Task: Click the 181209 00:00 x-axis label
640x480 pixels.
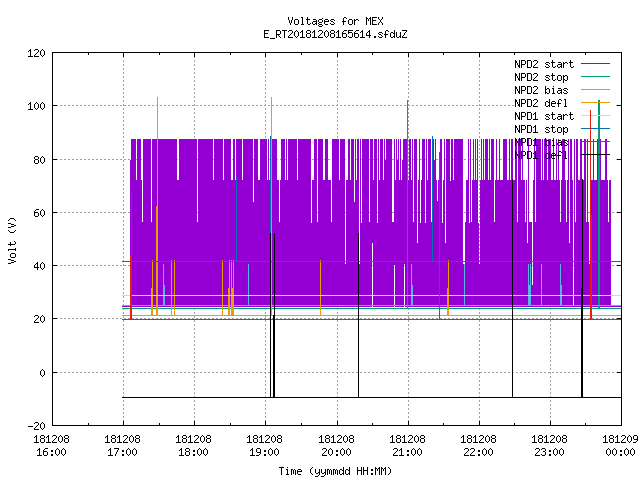Action: tap(620, 445)
